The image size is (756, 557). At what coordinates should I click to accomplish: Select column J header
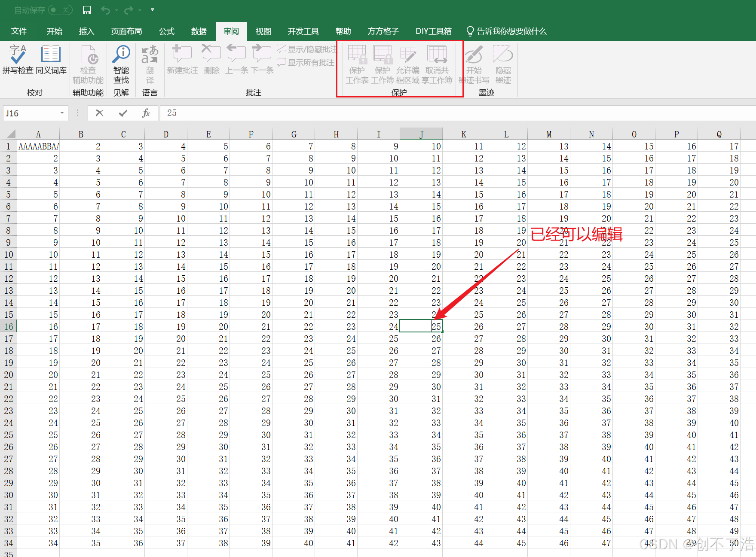(421, 134)
